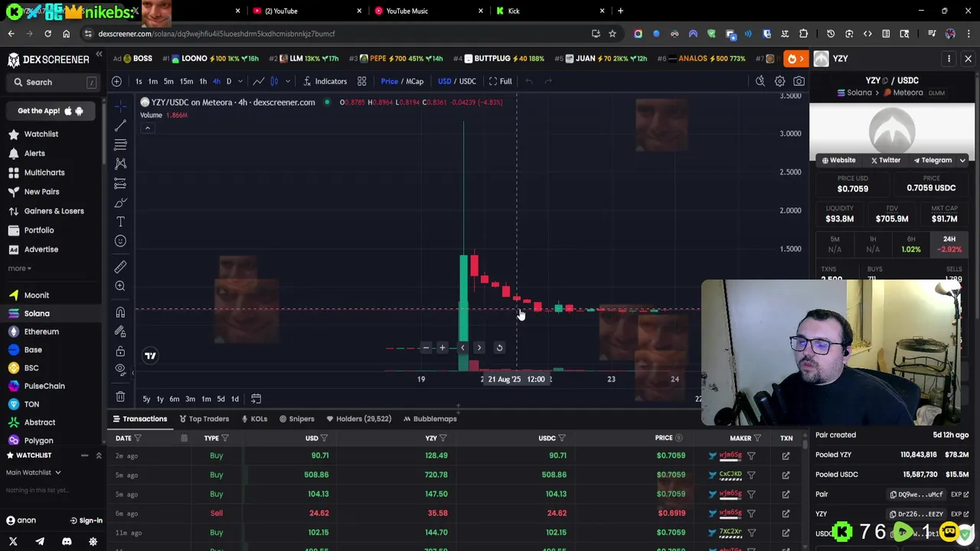Switch to the Bubblemaps tab
Screen dimensions: 980x551
tap(430, 419)
